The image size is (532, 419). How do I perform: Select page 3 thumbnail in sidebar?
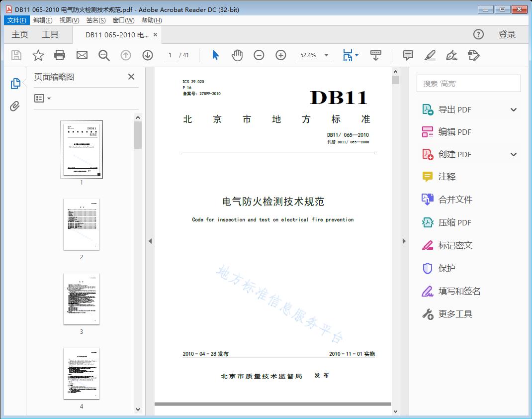pos(81,299)
